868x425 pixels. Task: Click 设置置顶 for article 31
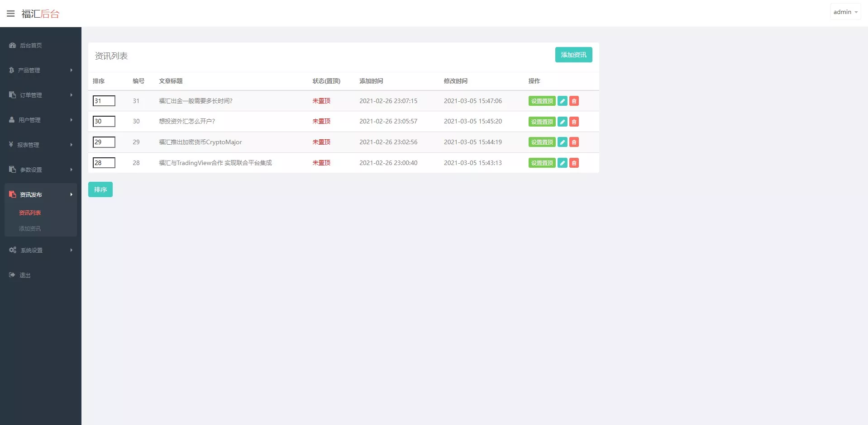click(x=541, y=101)
